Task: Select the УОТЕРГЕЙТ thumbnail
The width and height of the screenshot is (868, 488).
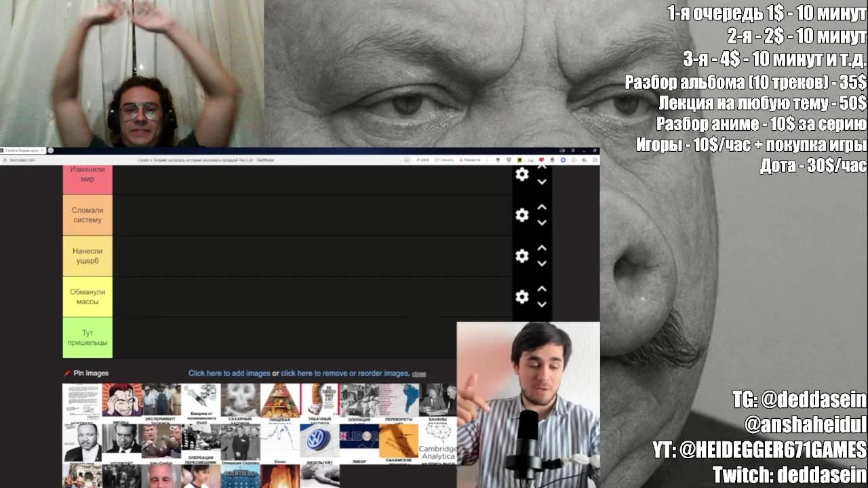Action: coord(122,443)
